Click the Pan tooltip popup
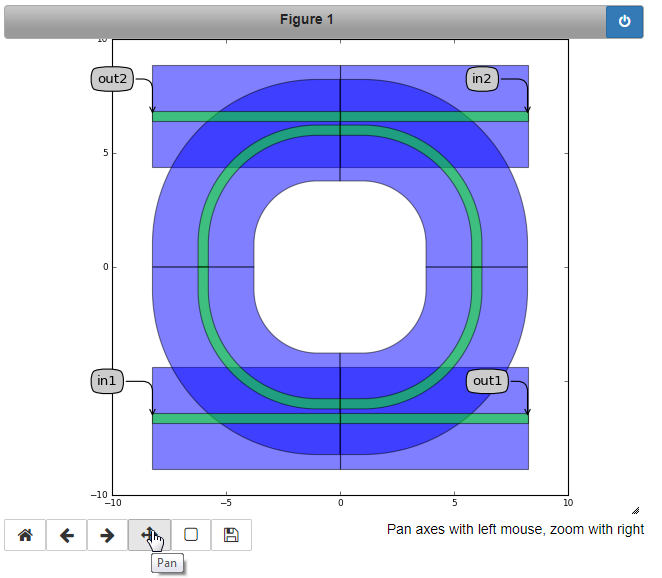Image resolution: width=662 pixels, height=578 pixels. 167,564
